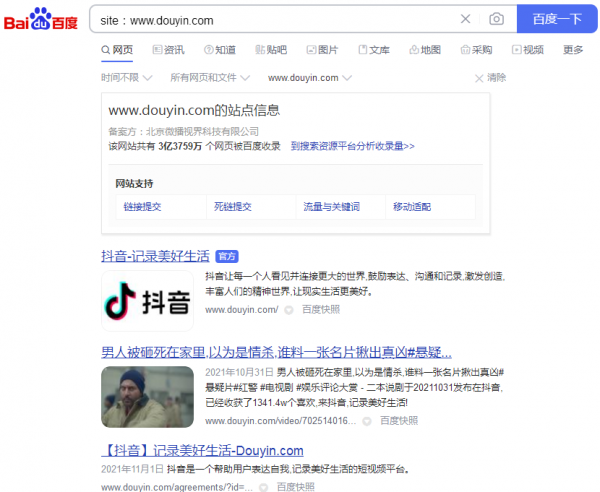The height and width of the screenshot is (492, 600).
Task: Click shield icon beside www.douyin.com/ URL
Action: pos(289,310)
